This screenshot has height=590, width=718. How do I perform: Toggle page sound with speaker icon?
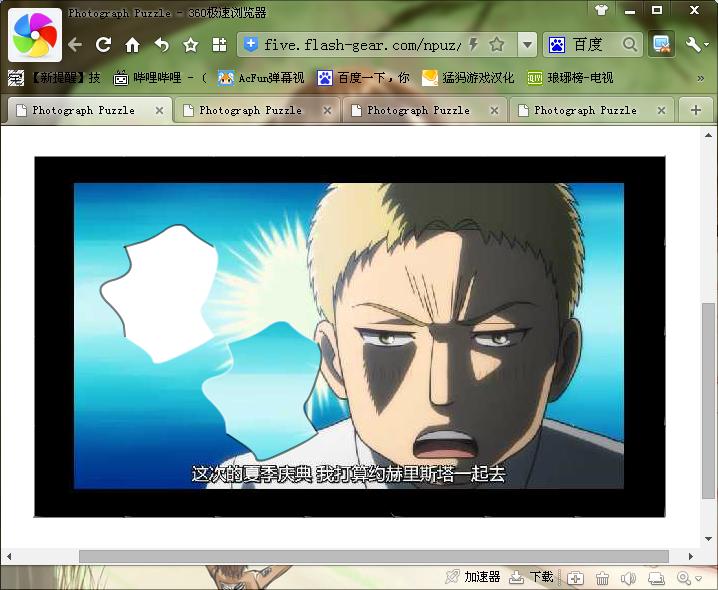click(628, 578)
